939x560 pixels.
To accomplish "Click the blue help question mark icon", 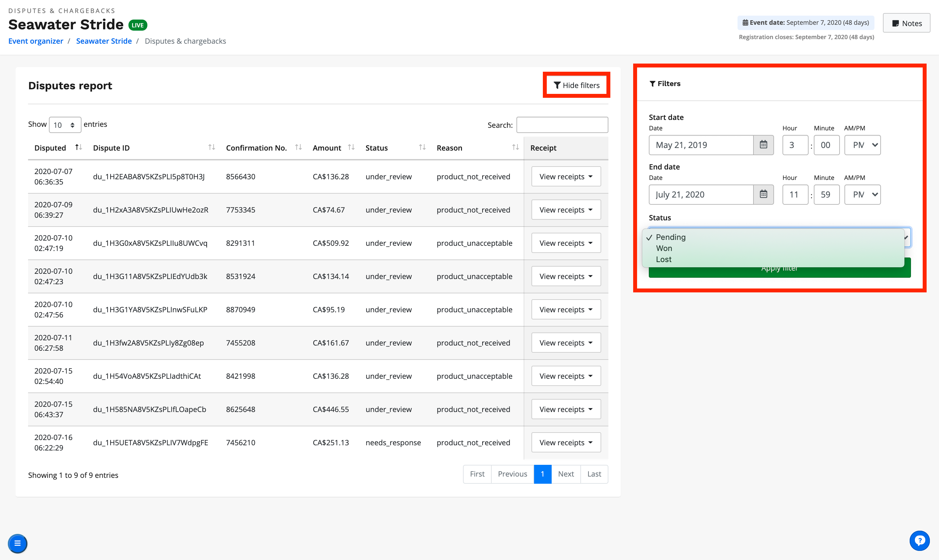I will [919, 540].
